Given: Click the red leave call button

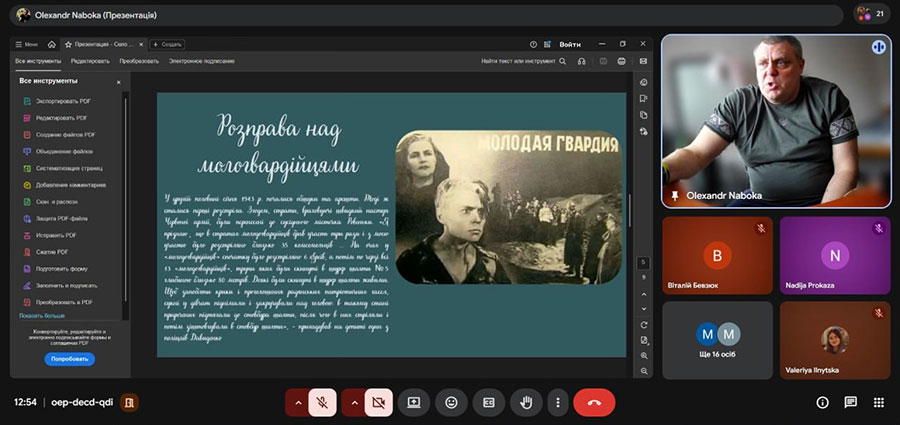Looking at the screenshot, I should point(594,403).
